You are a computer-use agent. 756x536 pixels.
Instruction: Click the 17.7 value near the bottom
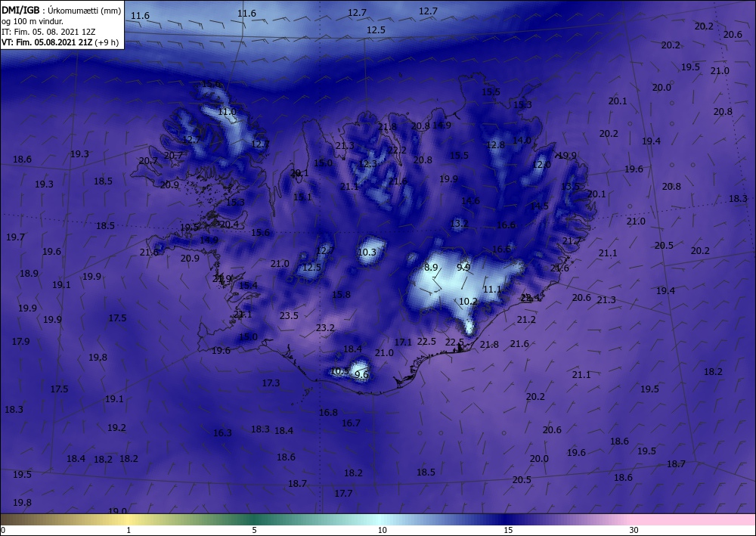coord(343,494)
